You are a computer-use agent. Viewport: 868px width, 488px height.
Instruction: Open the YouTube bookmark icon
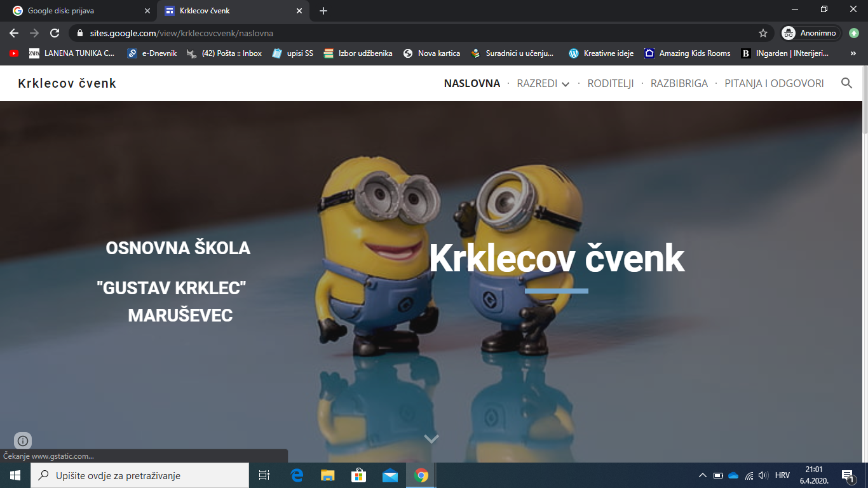(14, 53)
